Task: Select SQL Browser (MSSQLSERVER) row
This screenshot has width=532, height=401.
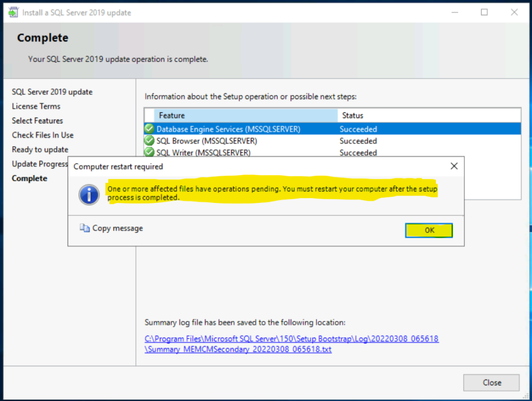Action: [x=332, y=141]
